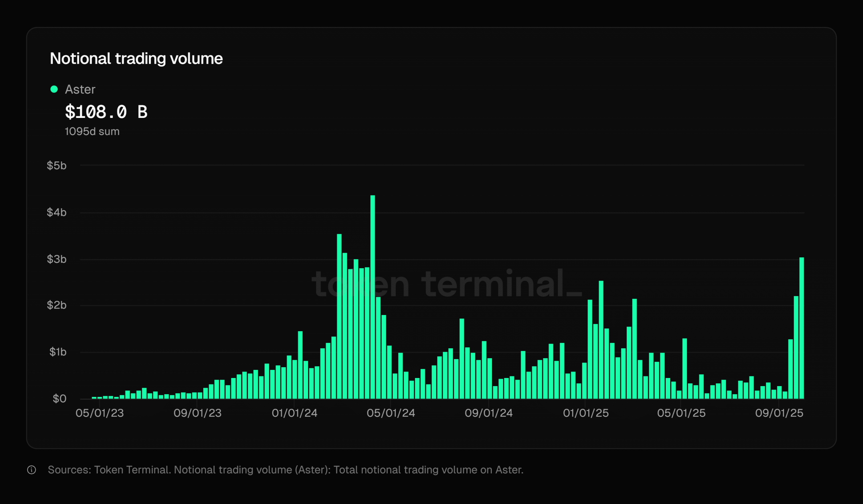The width and height of the screenshot is (863, 504).
Task: Click the Sources: Token Terminal footnote text
Action: pyautogui.click(x=285, y=470)
